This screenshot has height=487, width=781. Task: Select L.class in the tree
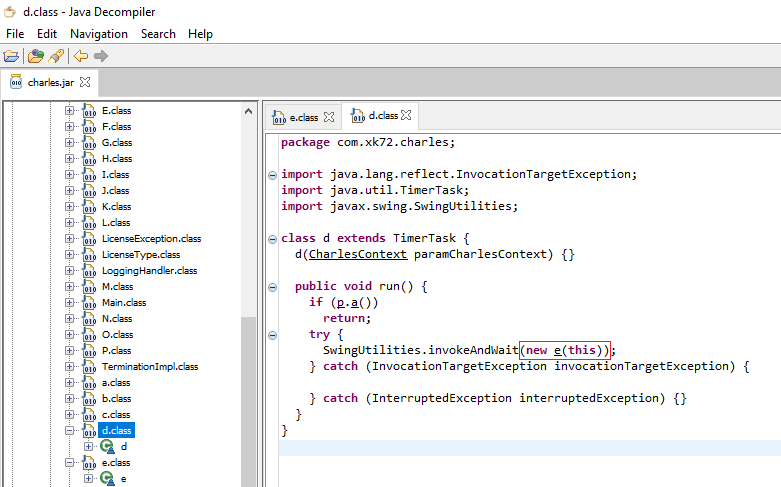point(116,223)
